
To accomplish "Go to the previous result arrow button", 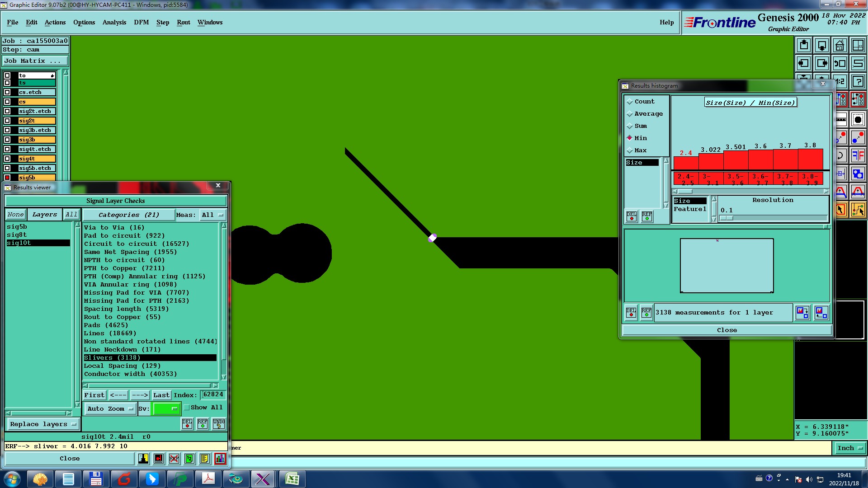I will (118, 395).
